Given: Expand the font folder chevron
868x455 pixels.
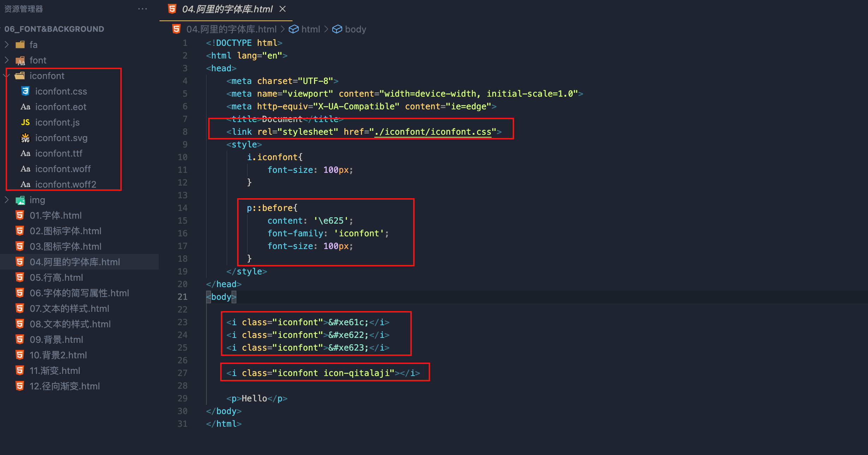Looking at the screenshot, I should coord(7,60).
